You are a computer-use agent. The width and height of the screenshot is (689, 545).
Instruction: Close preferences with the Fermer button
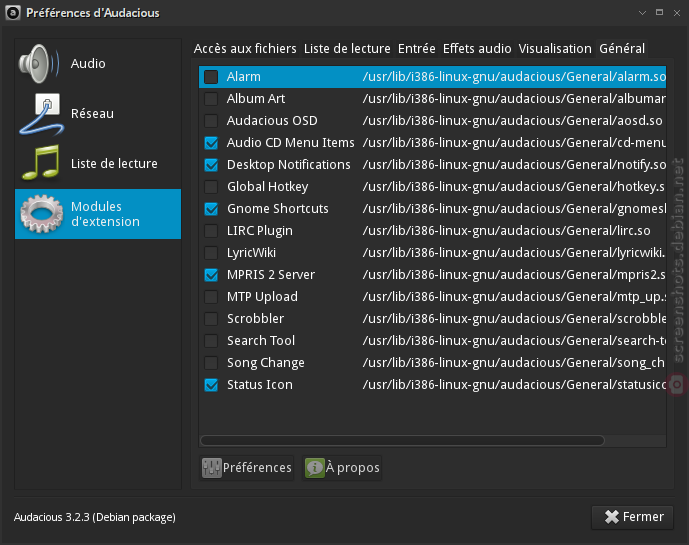(633, 517)
